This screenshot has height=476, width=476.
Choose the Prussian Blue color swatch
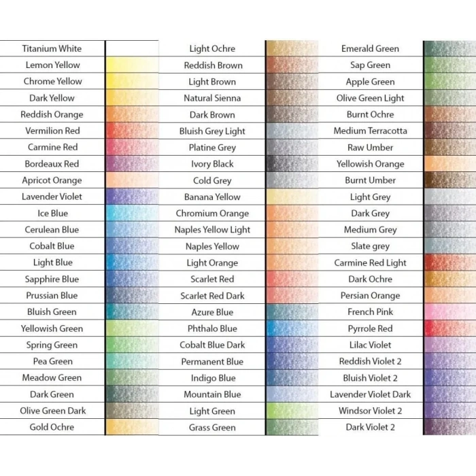click(132, 296)
